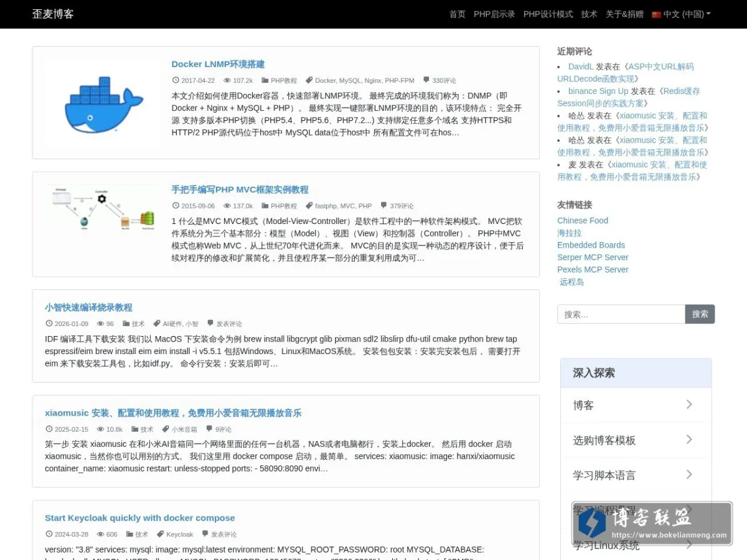Click folder icon in 小智 post meta
747x560 pixels.
[126, 324]
